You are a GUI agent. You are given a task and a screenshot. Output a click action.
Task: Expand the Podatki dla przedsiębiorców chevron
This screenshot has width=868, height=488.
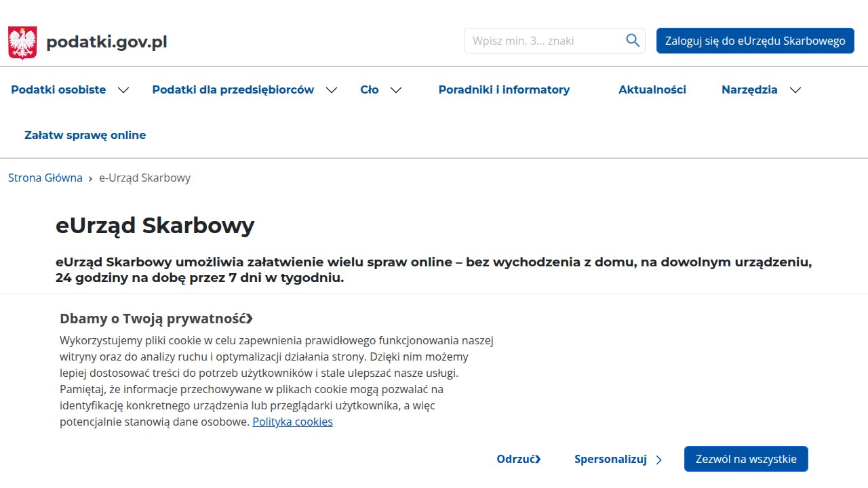coord(332,90)
